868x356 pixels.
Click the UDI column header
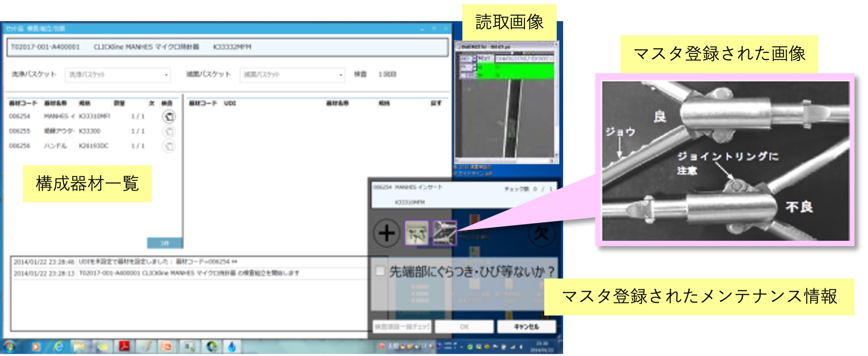[x=230, y=103]
